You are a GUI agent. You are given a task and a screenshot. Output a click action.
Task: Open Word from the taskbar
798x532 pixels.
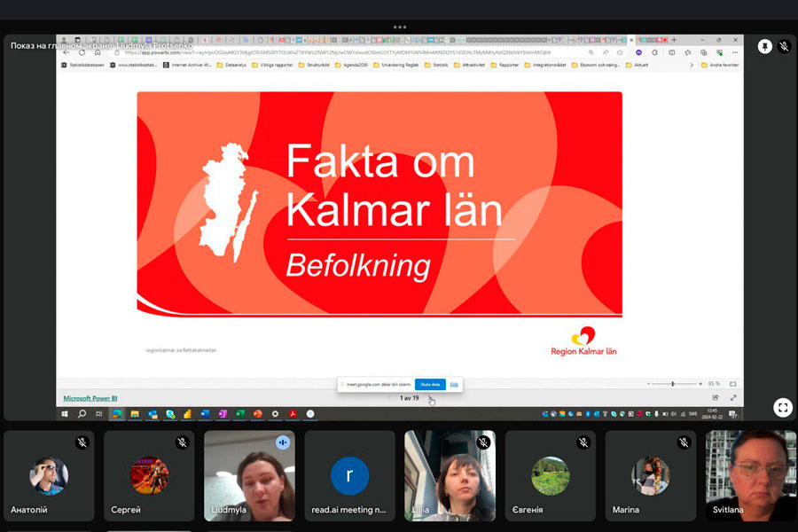(205, 414)
